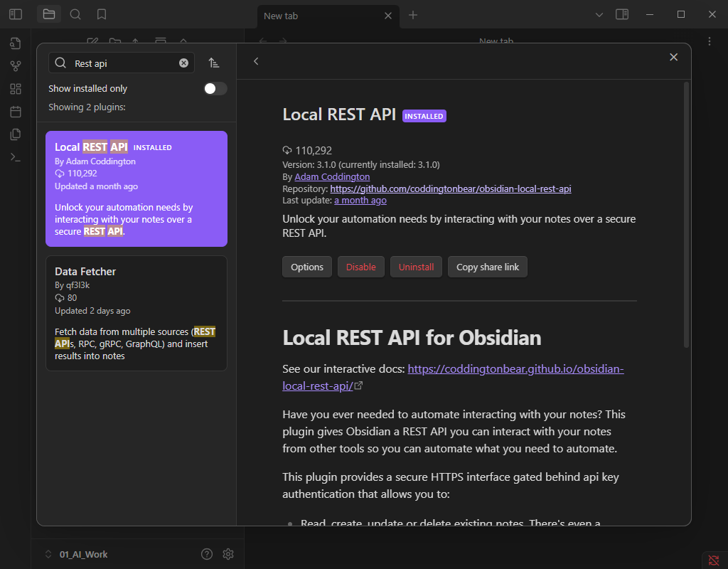This screenshot has height=569, width=728.
Task: Select the Data Fetcher plugin card
Action: (x=136, y=313)
